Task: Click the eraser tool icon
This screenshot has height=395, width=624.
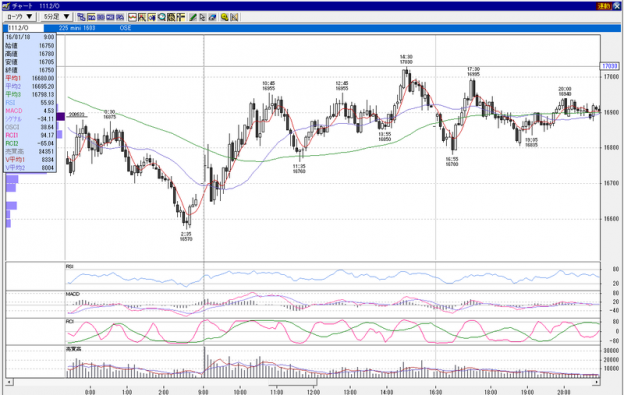Action: click(x=212, y=17)
